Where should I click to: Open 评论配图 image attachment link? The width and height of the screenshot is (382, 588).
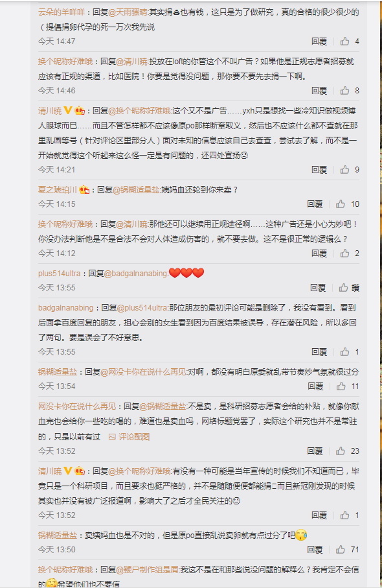pyautogui.click(x=129, y=436)
